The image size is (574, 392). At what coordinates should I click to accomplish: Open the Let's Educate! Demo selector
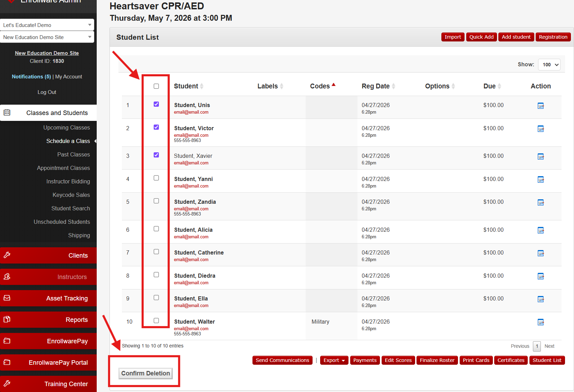click(47, 25)
